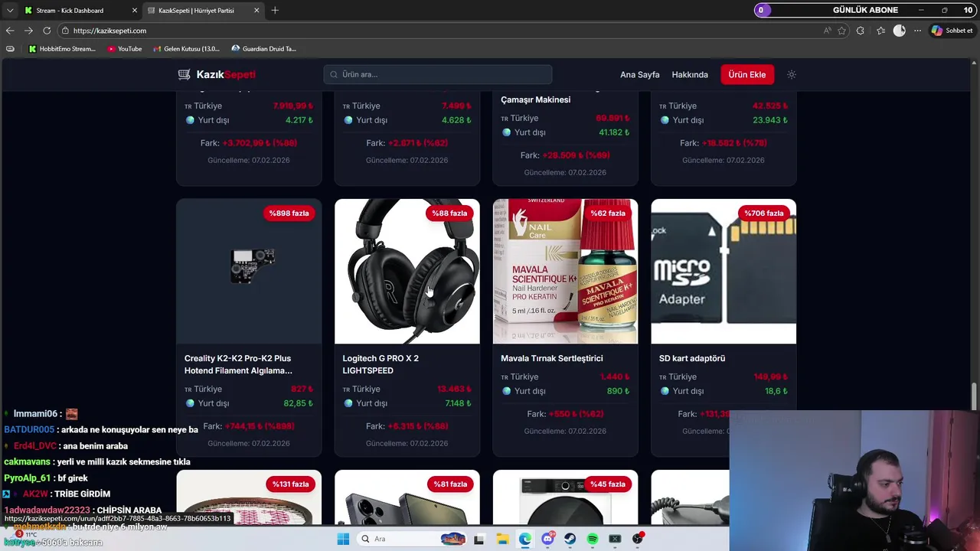This screenshot has width=980, height=551.
Task: Open the browser profile avatar
Action: click(899, 31)
